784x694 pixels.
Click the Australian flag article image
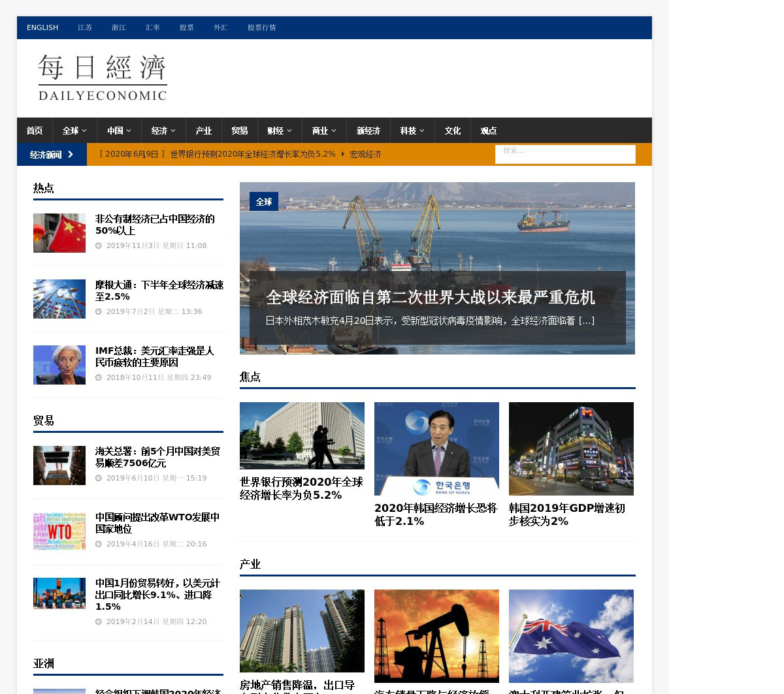click(x=571, y=636)
